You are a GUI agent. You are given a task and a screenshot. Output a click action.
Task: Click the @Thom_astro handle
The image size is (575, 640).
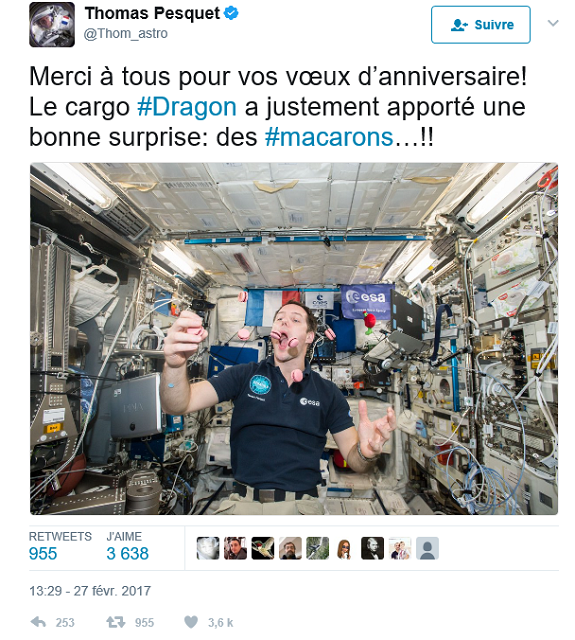click(125, 33)
